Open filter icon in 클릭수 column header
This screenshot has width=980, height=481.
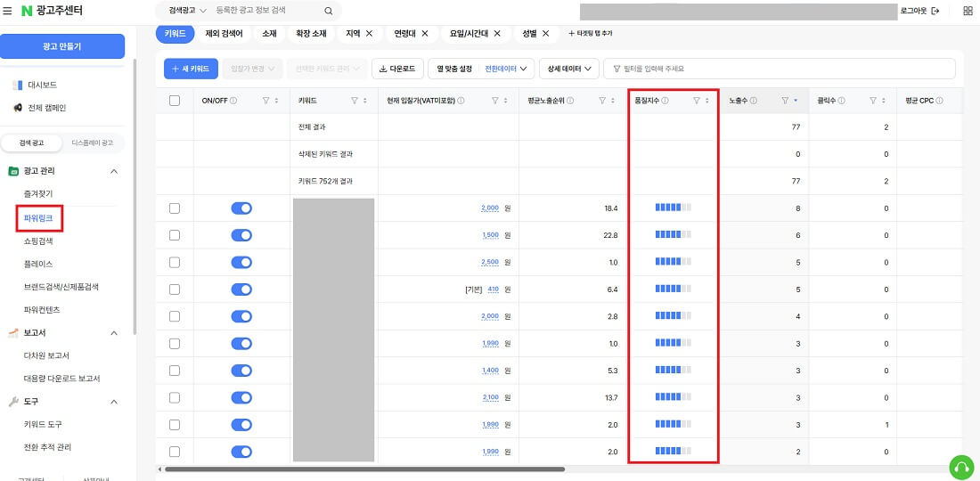pos(873,101)
